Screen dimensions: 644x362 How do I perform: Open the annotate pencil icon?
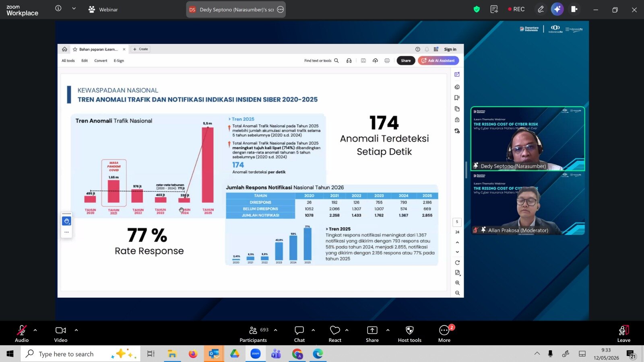pos(541,9)
